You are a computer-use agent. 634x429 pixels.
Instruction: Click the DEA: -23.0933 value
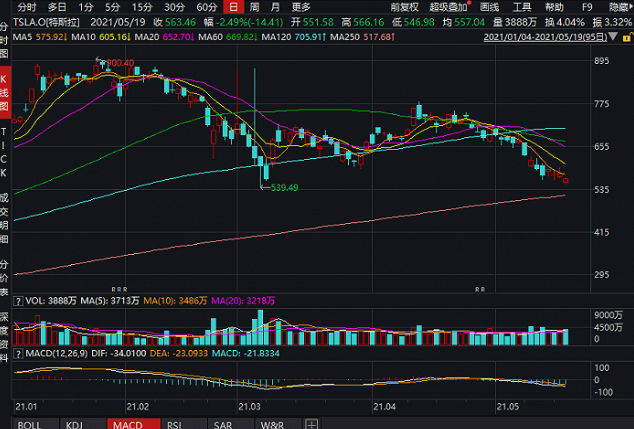[x=179, y=354]
